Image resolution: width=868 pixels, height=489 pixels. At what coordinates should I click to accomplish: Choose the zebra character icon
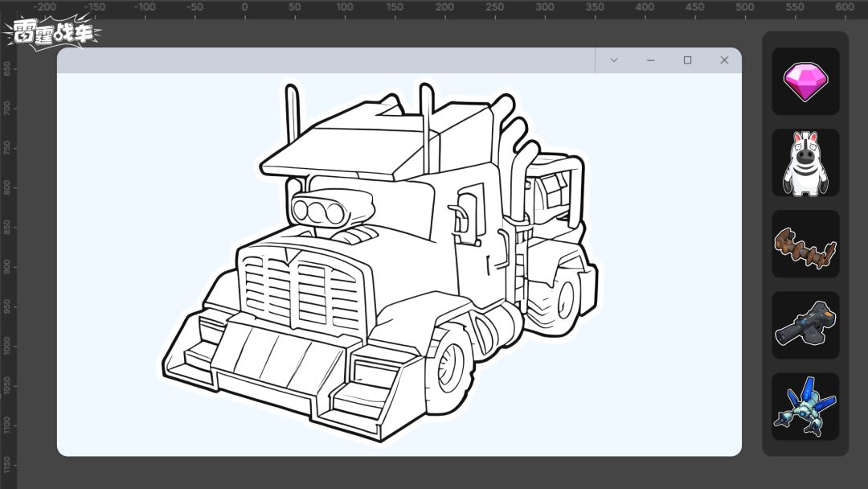click(805, 163)
